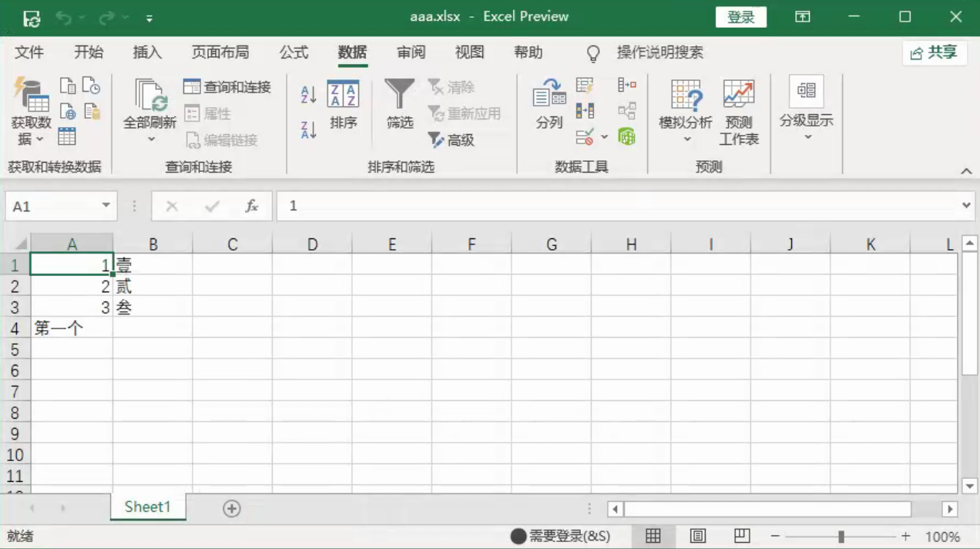The height and width of the screenshot is (549, 980).
Task: Click the sort descending Z to A icon
Action: click(x=308, y=130)
